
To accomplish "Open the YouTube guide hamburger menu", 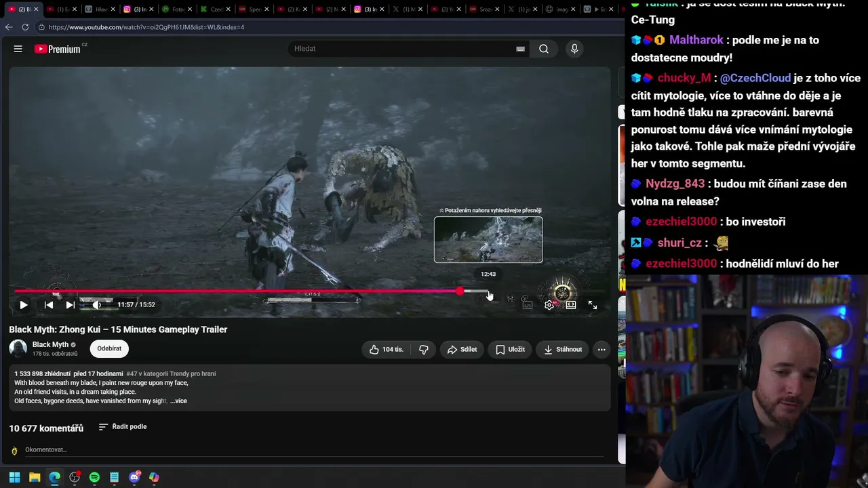I will (x=18, y=49).
